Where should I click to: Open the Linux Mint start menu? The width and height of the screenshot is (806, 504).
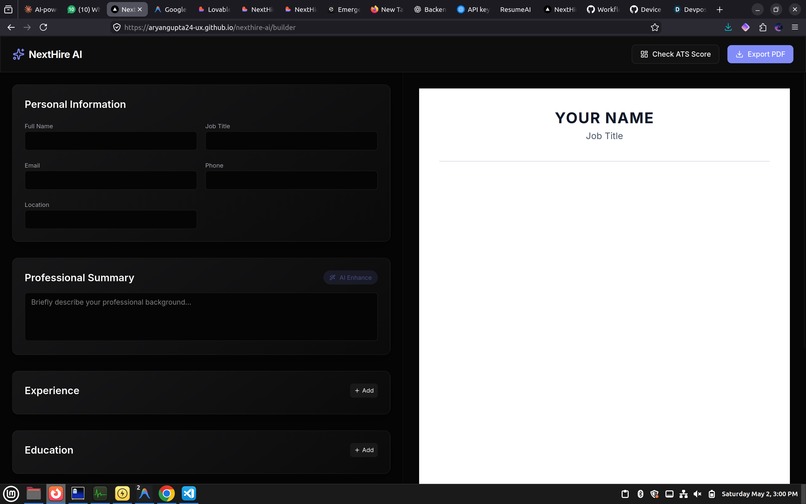(x=11, y=494)
